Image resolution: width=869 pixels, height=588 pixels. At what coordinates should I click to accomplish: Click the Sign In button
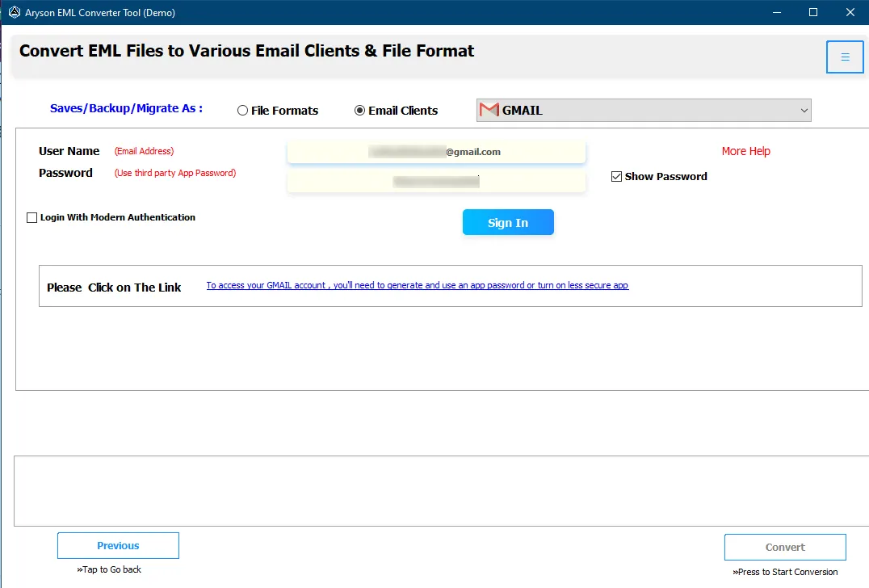pyautogui.click(x=508, y=222)
